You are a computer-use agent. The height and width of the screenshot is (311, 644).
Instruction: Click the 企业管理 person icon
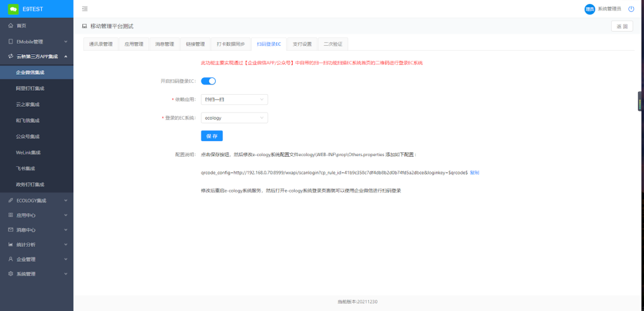click(11, 259)
